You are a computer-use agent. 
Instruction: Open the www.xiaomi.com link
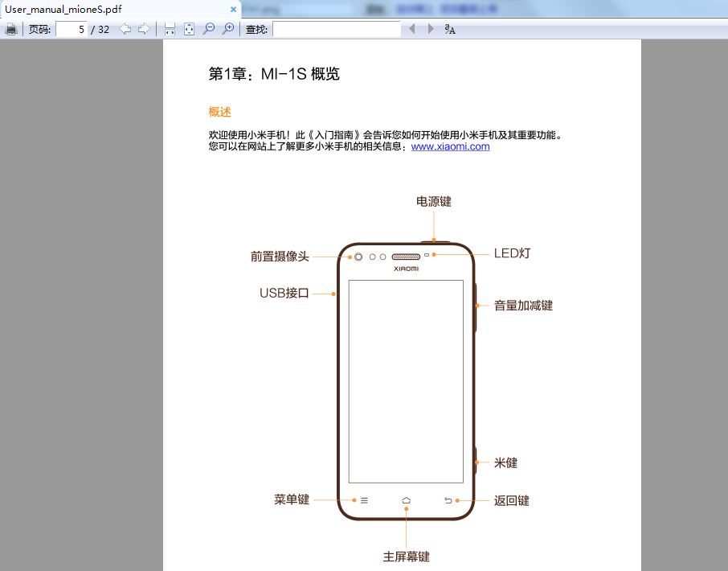coord(450,146)
